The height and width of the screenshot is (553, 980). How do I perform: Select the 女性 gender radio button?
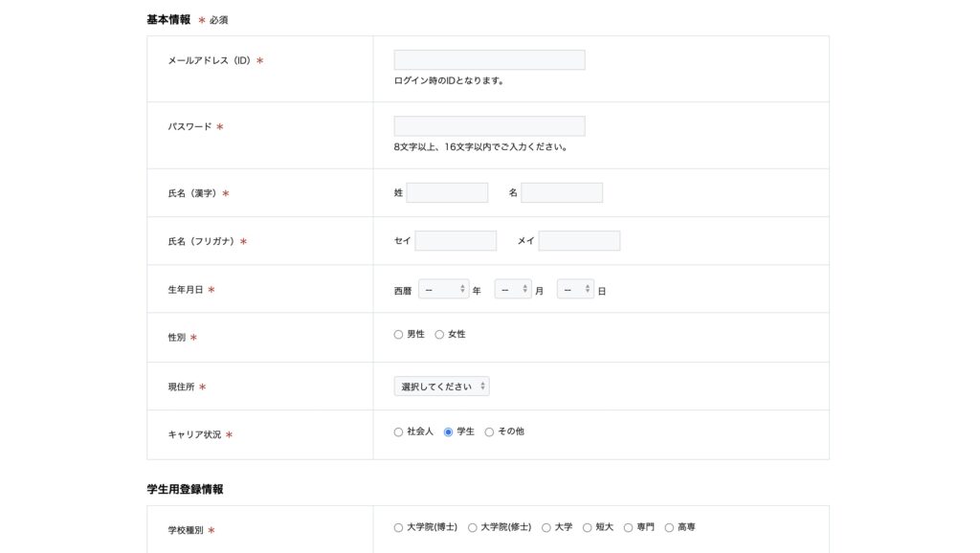440,335
